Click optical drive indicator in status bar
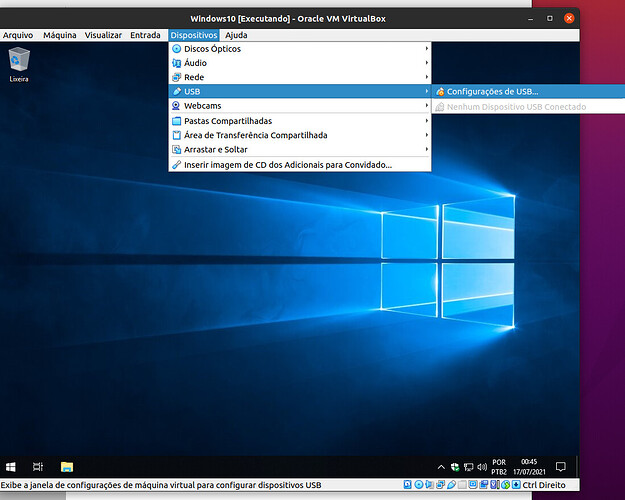This screenshot has height=500, width=625. 419,485
